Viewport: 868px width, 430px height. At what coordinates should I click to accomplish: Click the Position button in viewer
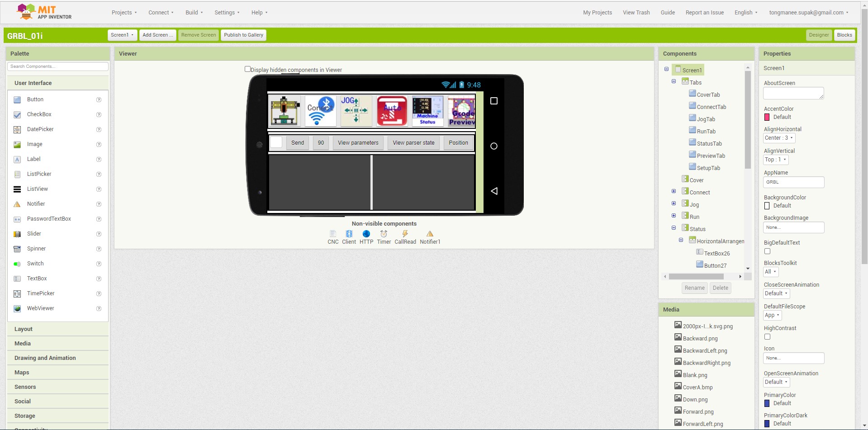point(458,143)
